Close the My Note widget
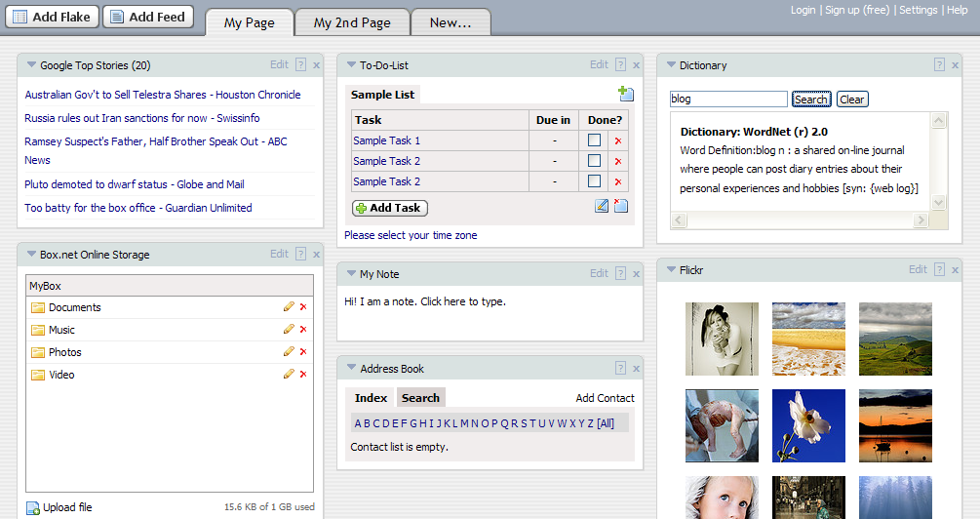The height and width of the screenshot is (519, 980). pos(636,274)
